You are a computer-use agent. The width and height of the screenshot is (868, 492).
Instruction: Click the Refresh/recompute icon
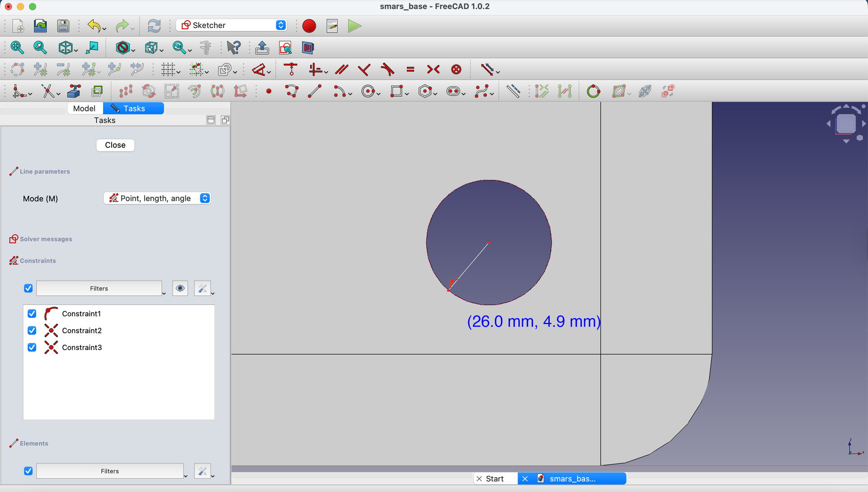point(154,26)
